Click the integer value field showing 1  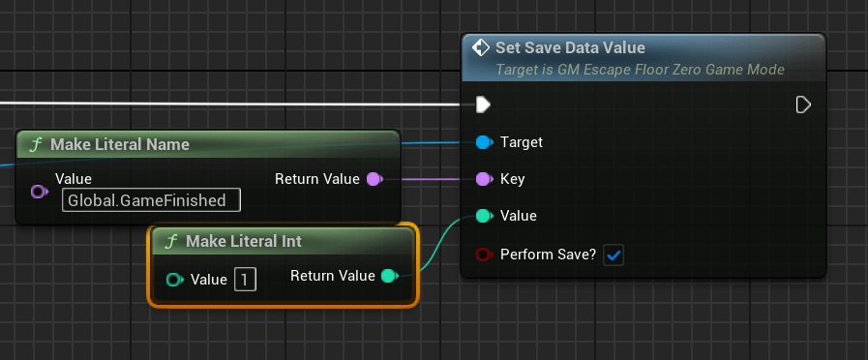(x=245, y=280)
